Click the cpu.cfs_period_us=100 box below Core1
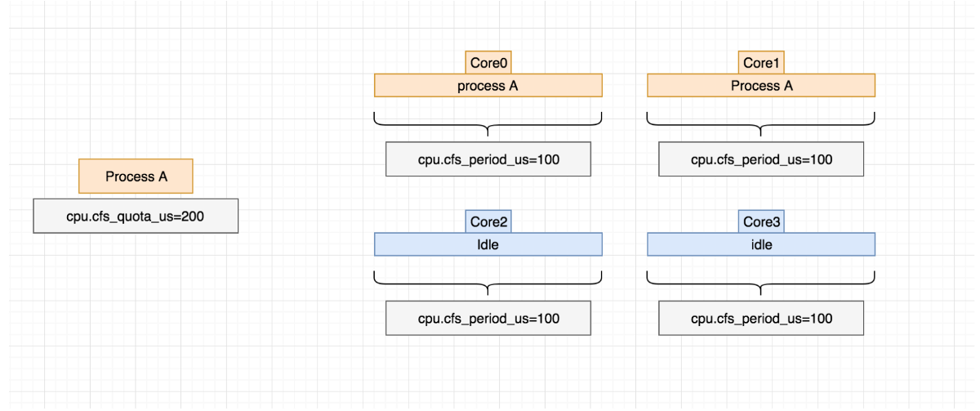Viewport: 980px width, 411px height. pos(761,159)
